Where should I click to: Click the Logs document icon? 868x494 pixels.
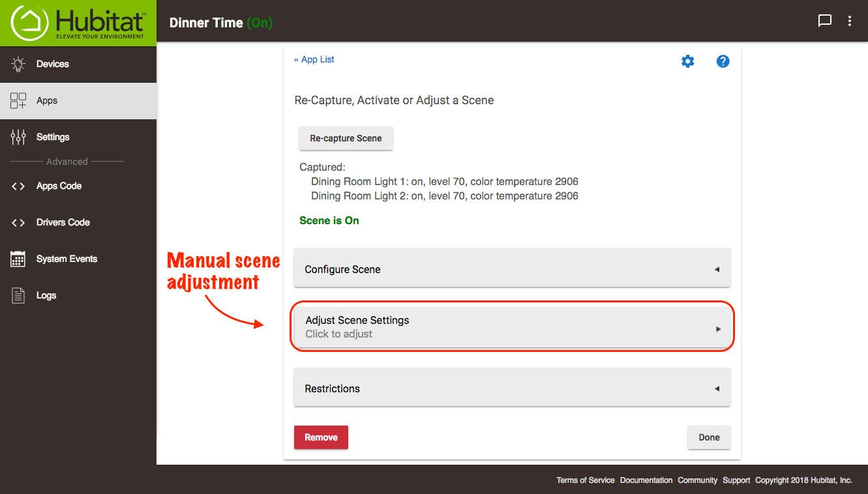coord(18,295)
